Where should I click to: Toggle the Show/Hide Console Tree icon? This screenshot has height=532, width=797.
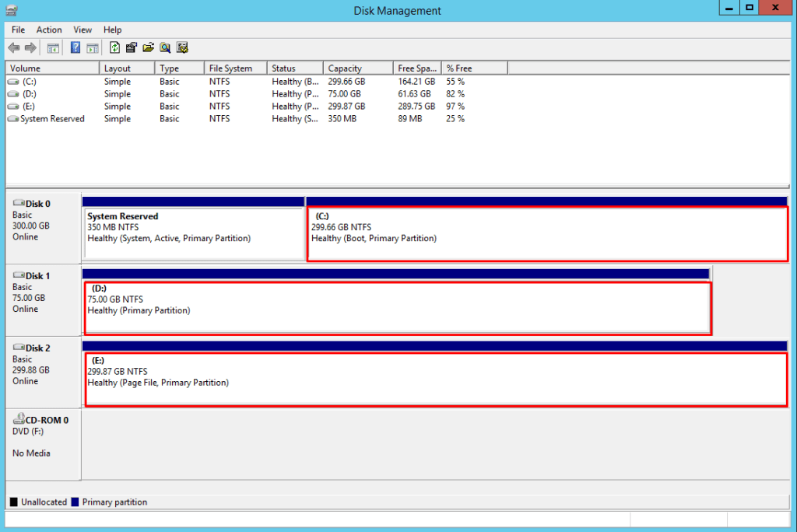(x=53, y=47)
